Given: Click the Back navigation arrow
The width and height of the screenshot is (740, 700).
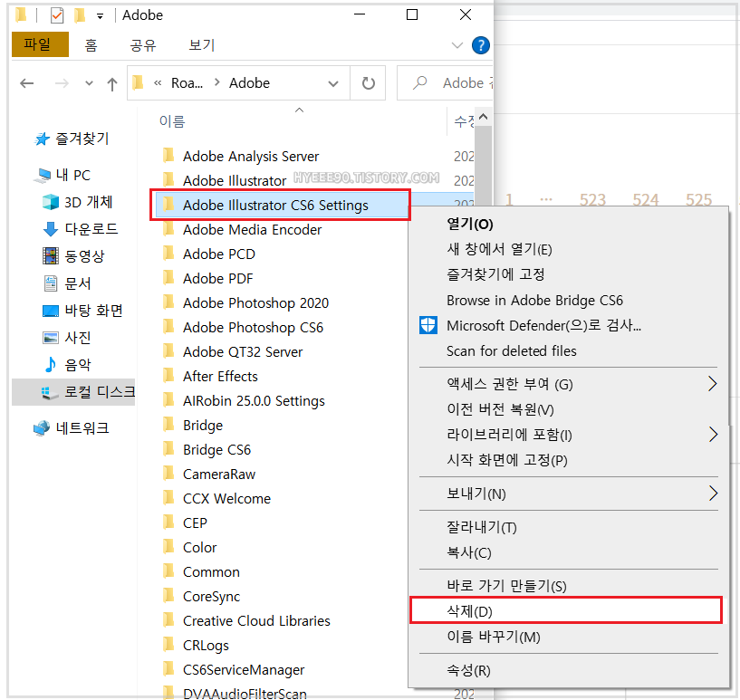Looking at the screenshot, I should [27, 83].
